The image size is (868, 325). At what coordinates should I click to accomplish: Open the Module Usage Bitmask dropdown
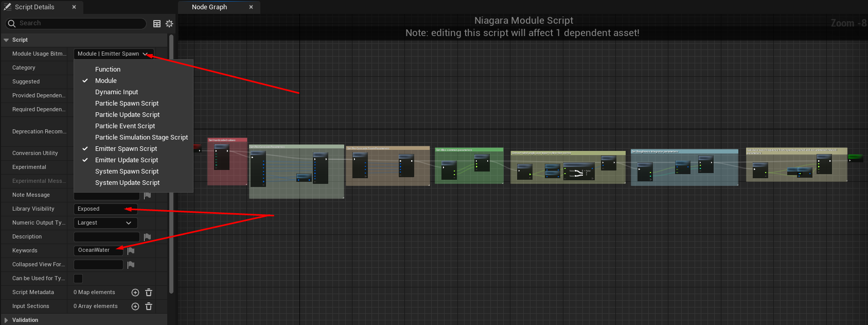113,54
